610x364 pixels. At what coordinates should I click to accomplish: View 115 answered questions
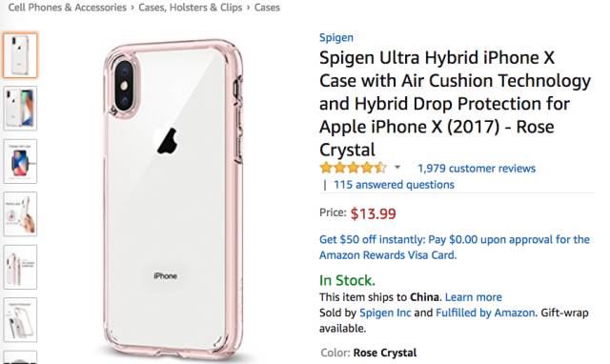tap(394, 185)
